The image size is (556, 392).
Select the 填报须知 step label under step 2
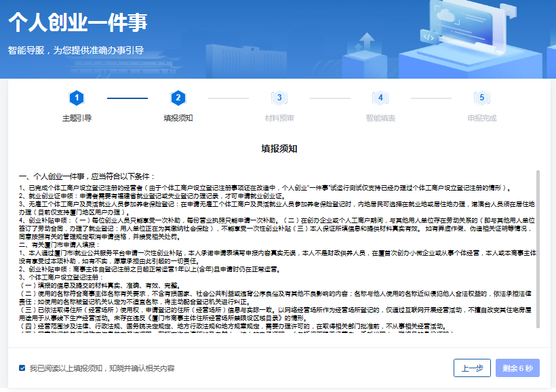[x=178, y=118]
